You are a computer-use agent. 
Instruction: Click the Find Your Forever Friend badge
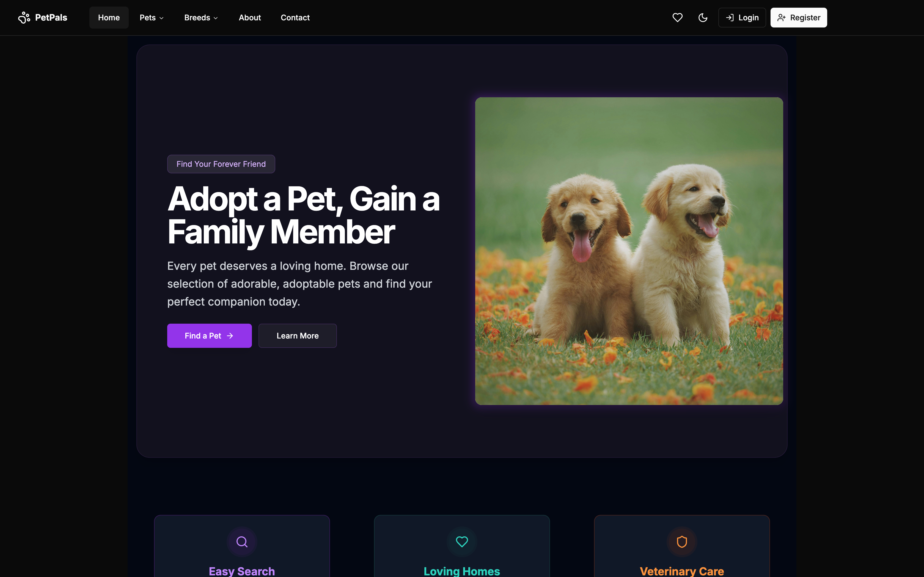221,164
